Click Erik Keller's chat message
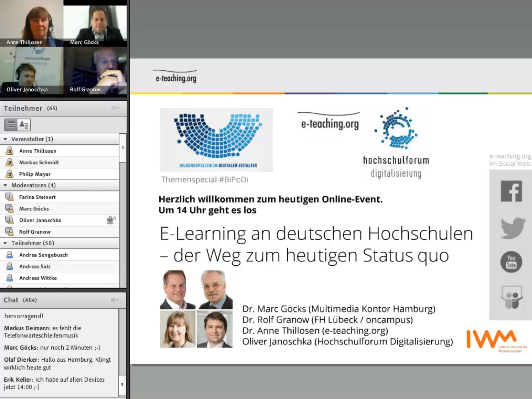The height and width of the screenshot is (399, 532). point(54,383)
